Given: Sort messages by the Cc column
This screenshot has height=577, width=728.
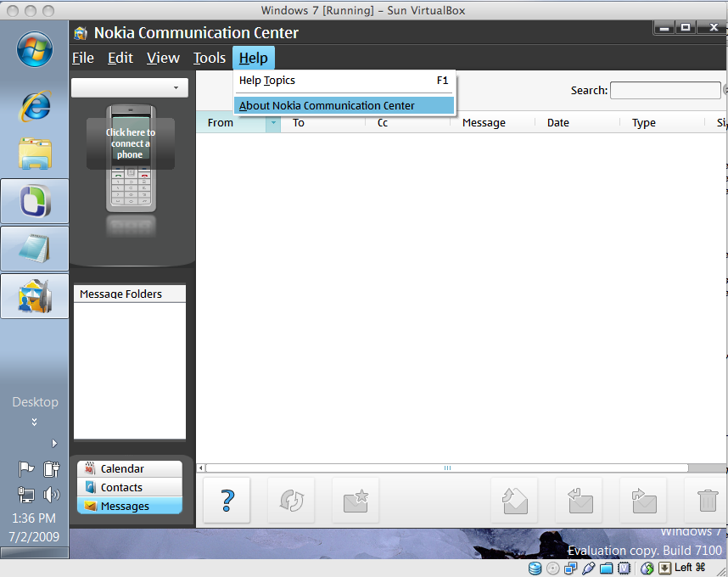Looking at the screenshot, I should pyautogui.click(x=407, y=122).
